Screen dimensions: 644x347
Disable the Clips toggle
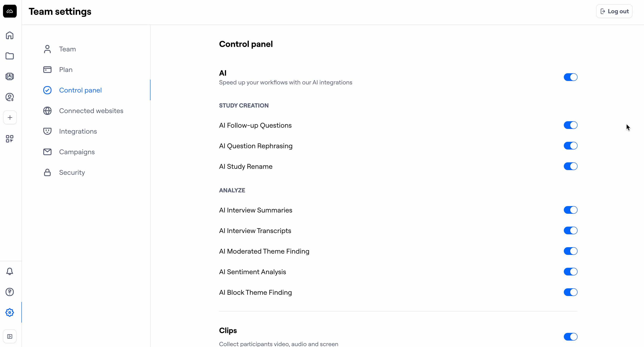click(x=570, y=337)
